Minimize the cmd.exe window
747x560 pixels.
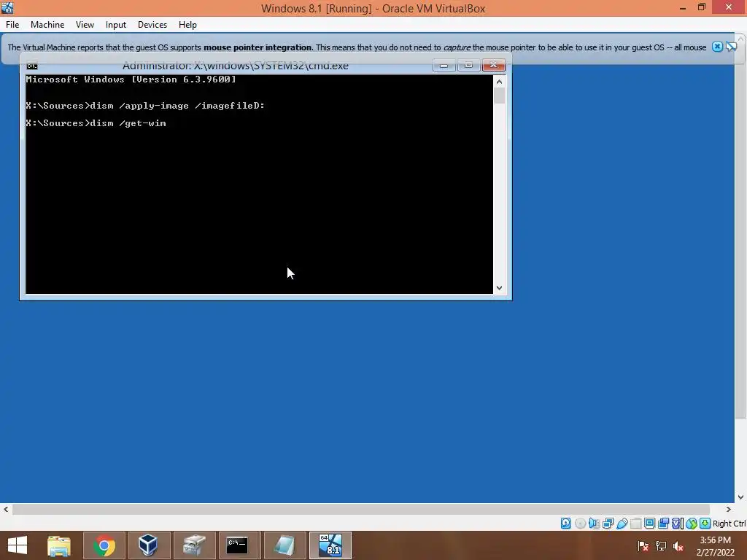[x=444, y=65]
